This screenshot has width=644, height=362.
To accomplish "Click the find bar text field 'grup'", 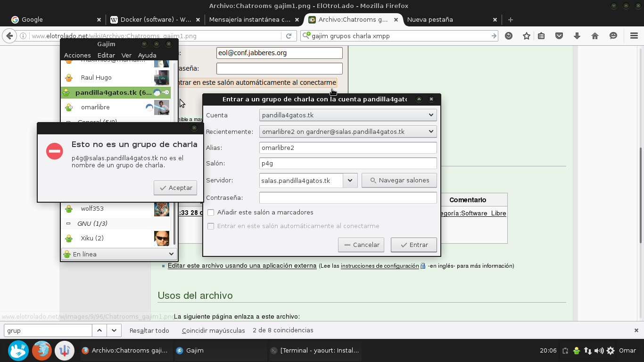I will coord(48,330).
